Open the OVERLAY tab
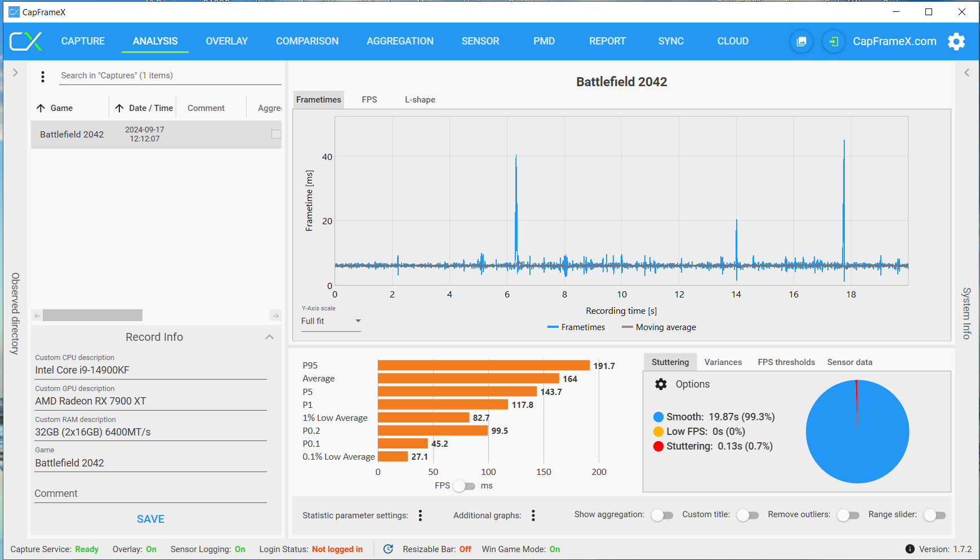 pos(226,41)
